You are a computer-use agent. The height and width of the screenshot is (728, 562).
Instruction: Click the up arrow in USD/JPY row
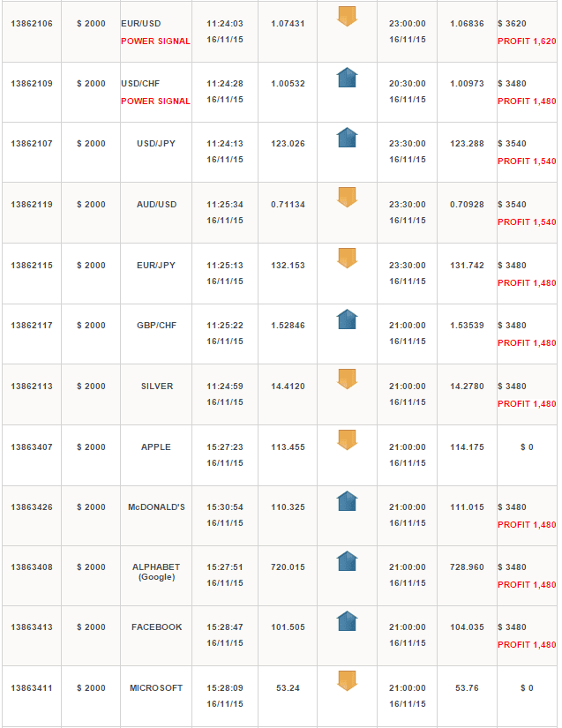[x=347, y=138]
